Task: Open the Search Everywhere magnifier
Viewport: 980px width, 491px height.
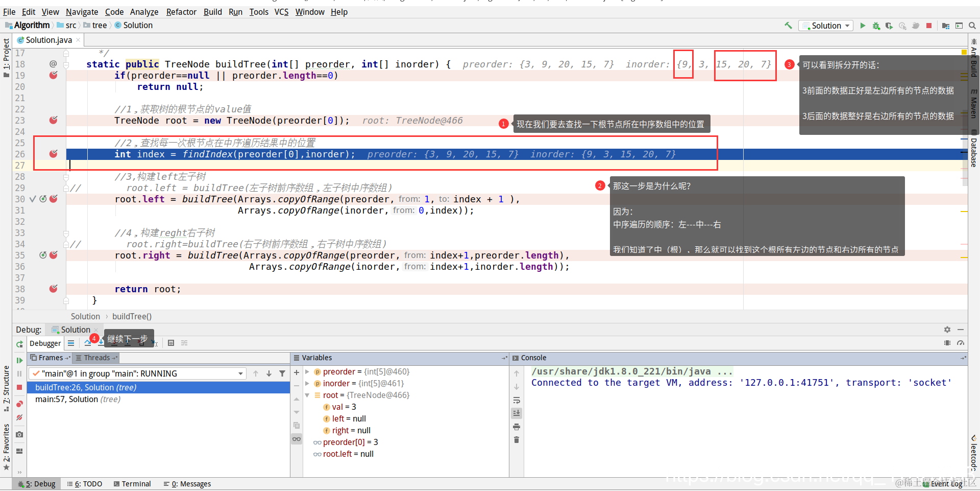Action: click(x=972, y=26)
